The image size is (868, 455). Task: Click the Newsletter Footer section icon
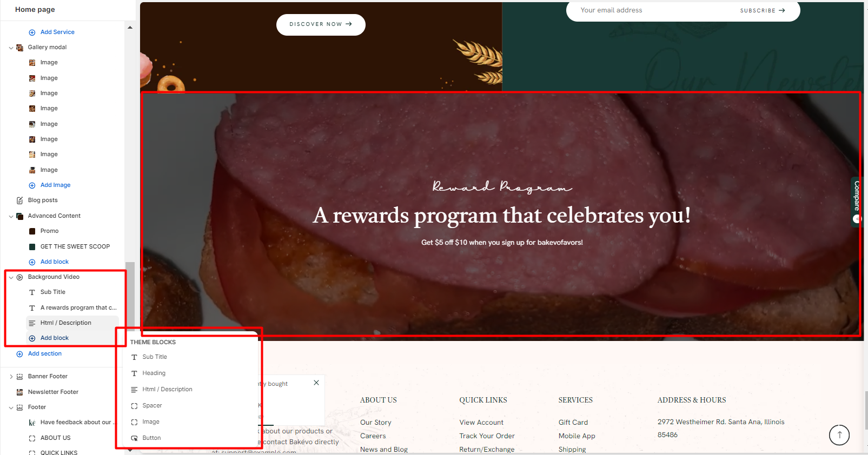click(x=20, y=392)
